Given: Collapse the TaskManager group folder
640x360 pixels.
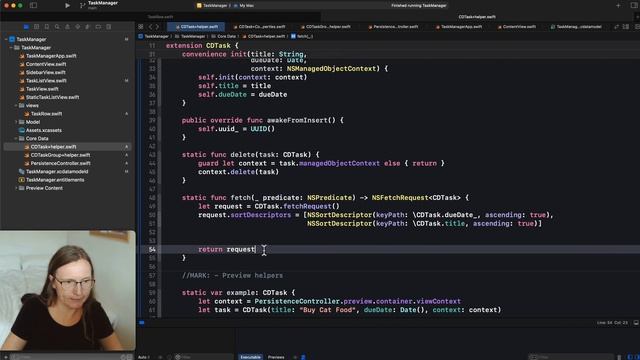Looking at the screenshot, I should coord(11,48).
